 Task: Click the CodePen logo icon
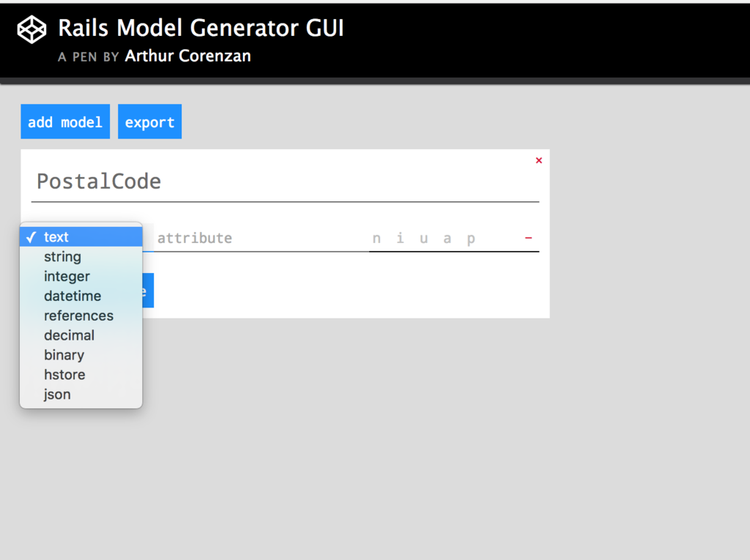tap(31, 30)
